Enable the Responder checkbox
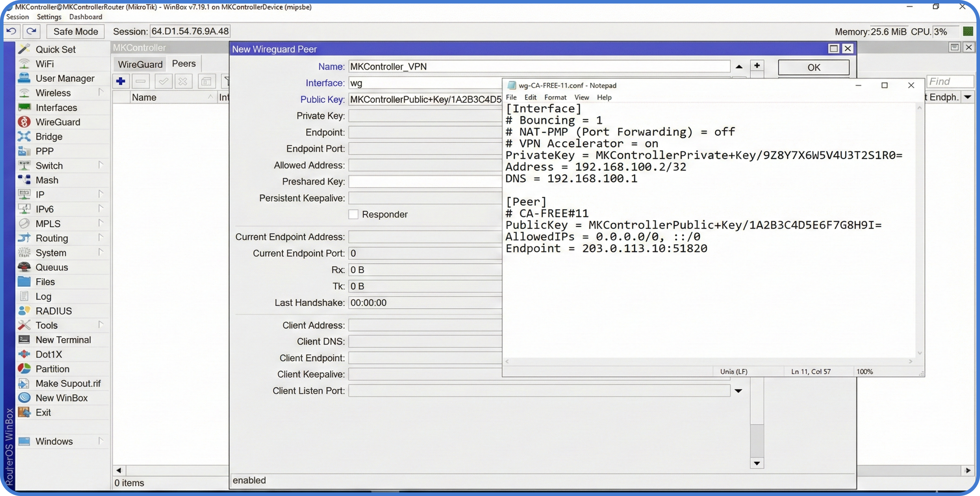980x496 pixels. pos(353,214)
